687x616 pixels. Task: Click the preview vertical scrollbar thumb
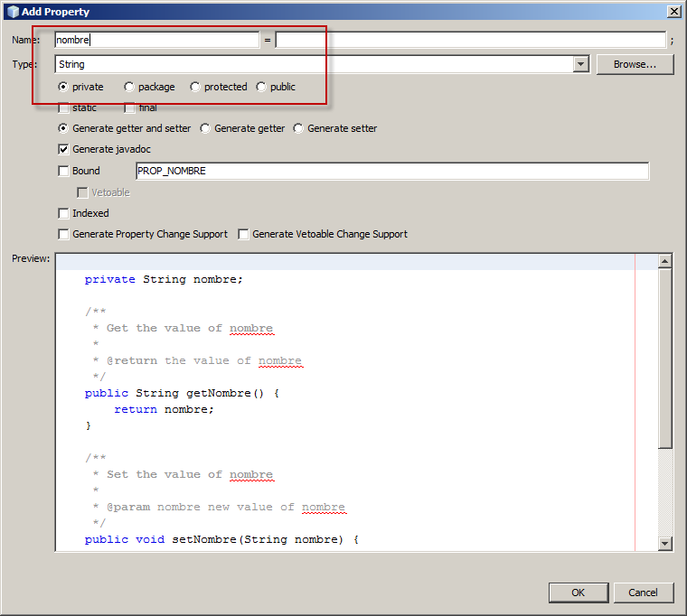point(665,359)
